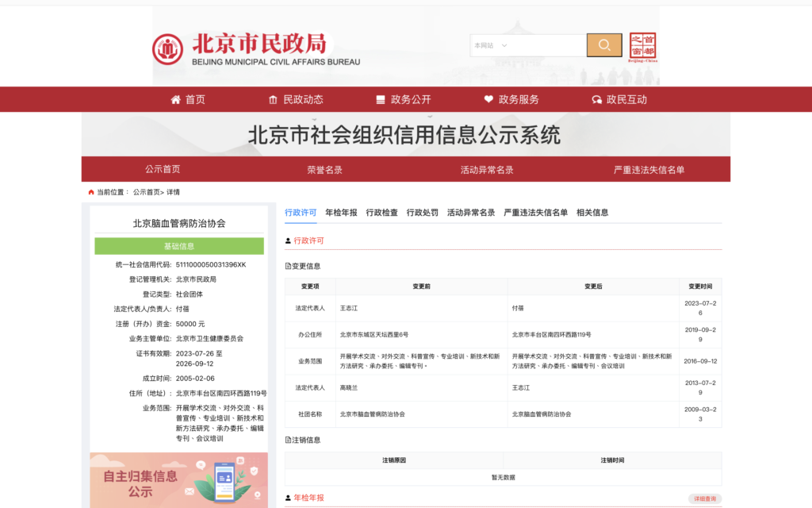Click the 业务范围 row label in the table
Viewport: 812px width, 508px height.
pos(310,361)
